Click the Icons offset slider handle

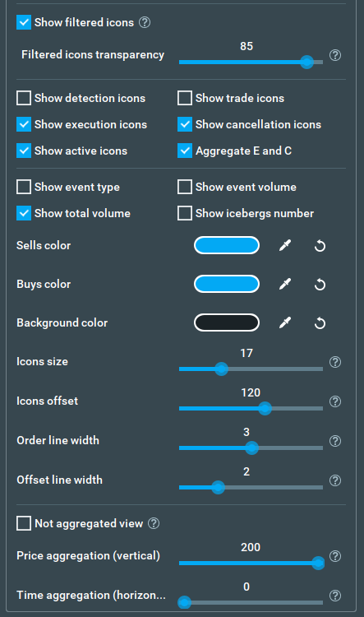[x=265, y=408]
